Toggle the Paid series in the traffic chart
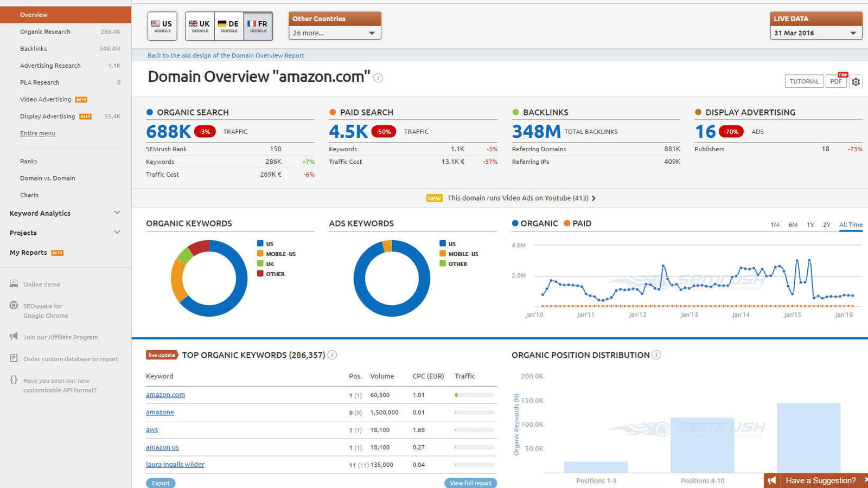Screen dimensions: 868x488 coord(578,223)
